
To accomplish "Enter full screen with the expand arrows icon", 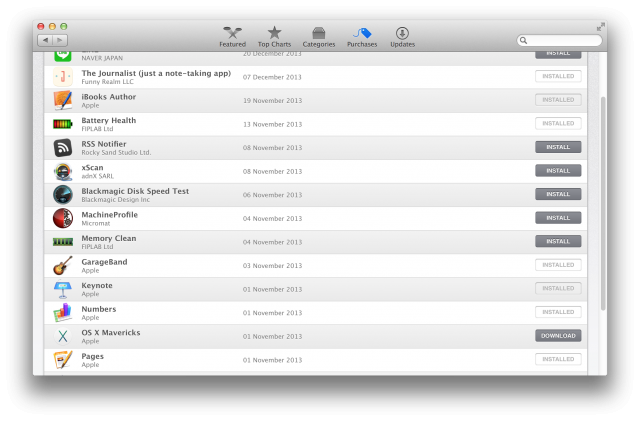I will [600, 27].
